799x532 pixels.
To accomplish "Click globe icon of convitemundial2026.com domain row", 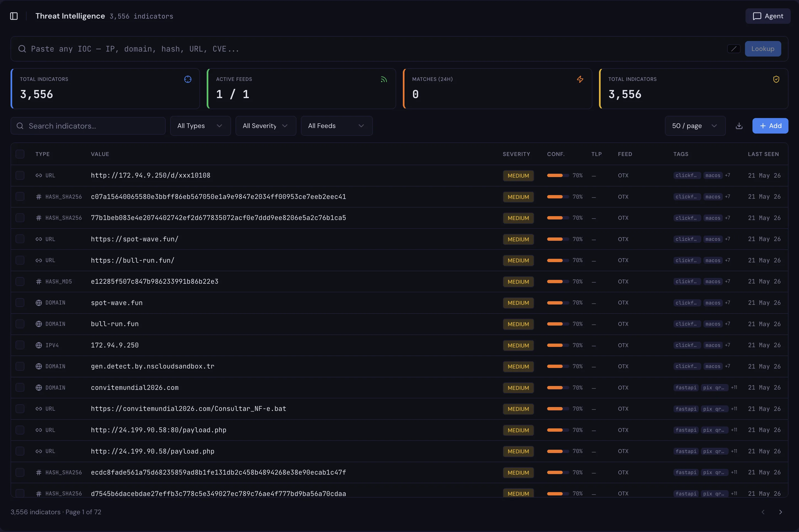I will pyautogui.click(x=39, y=387).
